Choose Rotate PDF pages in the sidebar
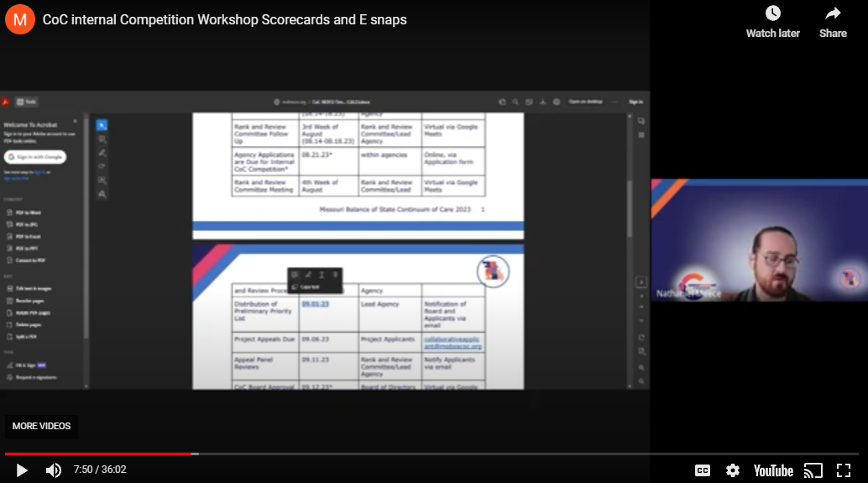This screenshot has width=868, height=483. (x=29, y=313)
